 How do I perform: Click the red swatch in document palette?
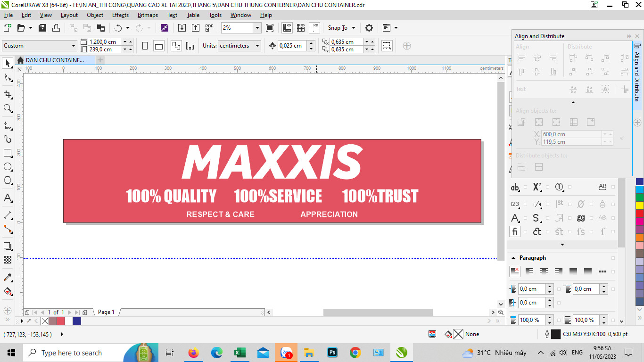(60, 321)
